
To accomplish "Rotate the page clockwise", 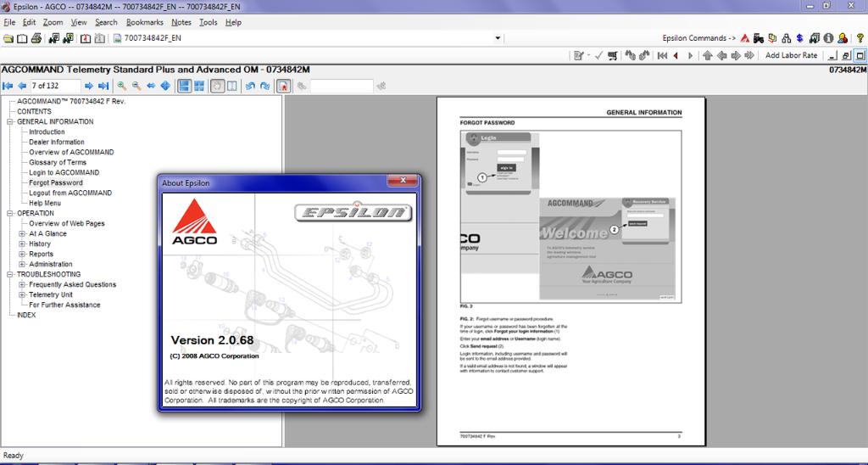I will (264, 86).
